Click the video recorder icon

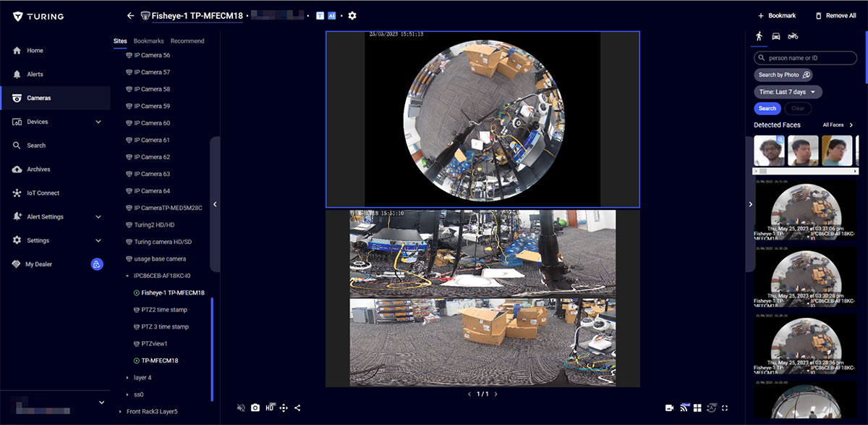point(670,408)
